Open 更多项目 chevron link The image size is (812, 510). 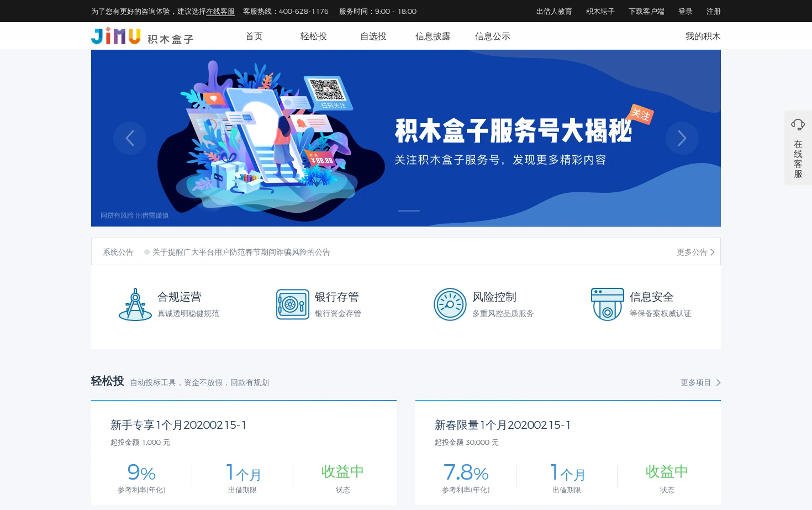(x=700, y=382)
